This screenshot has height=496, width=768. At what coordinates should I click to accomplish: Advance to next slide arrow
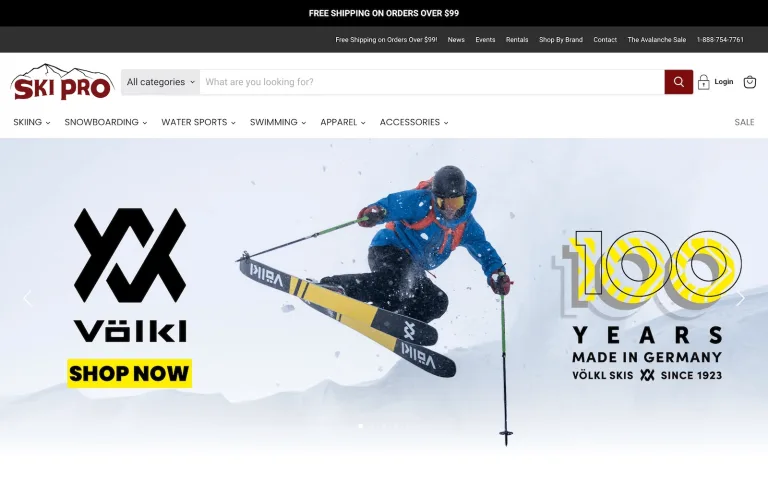[740, 298]
